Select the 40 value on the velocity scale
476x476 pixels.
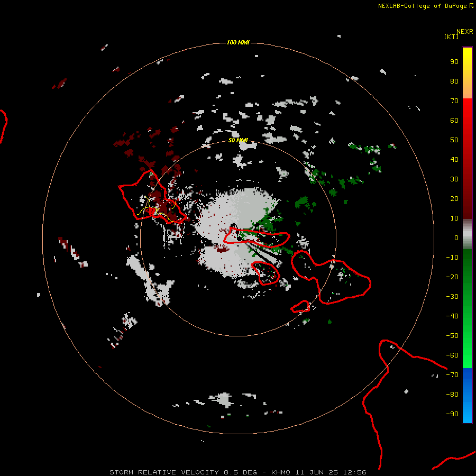[x=454, y=160]
